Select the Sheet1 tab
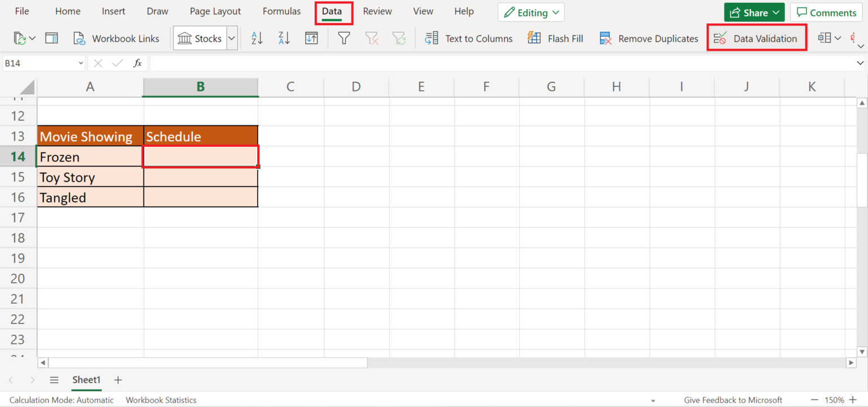The width and height of the screenshot is (868, 407). click(86, 380)
